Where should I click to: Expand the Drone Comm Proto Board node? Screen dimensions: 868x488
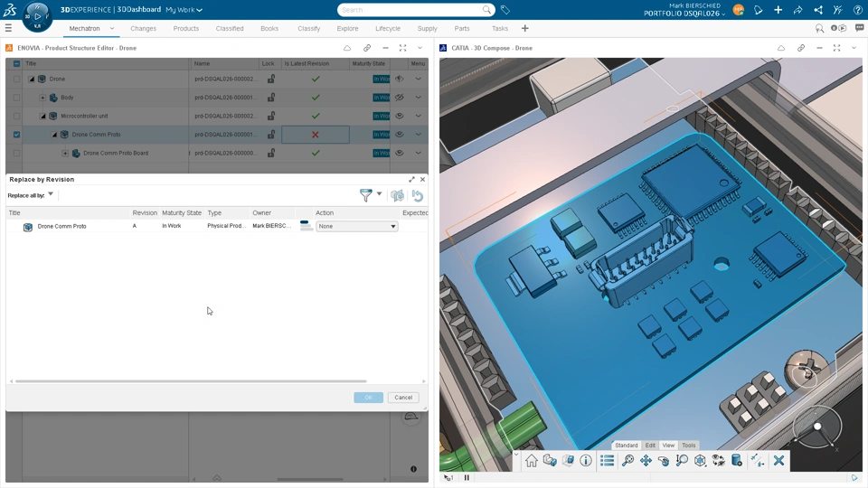click(65, 154)
